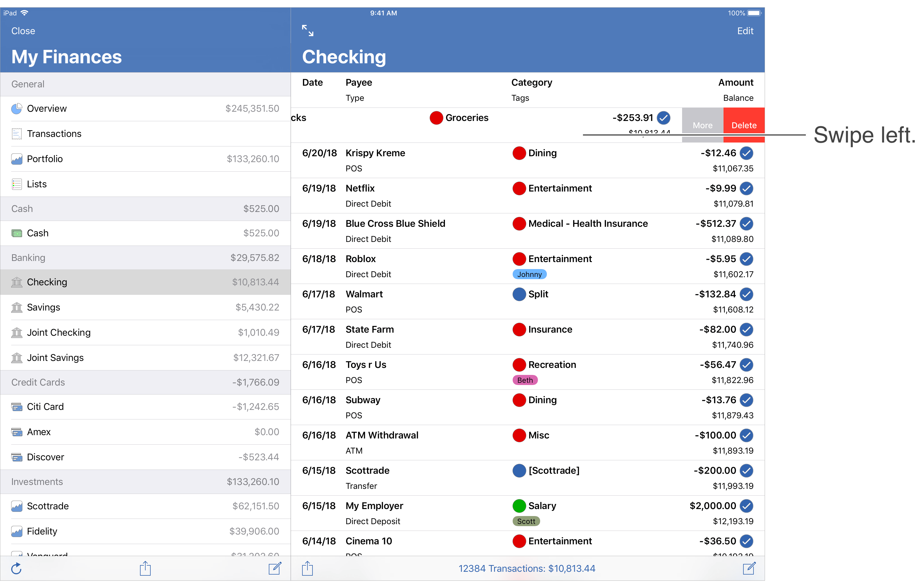Image resolution: width=924 pixels, height=588 pixels.
Task: Tap the Delete button on swipe action
Action: [x=741, y=125]
